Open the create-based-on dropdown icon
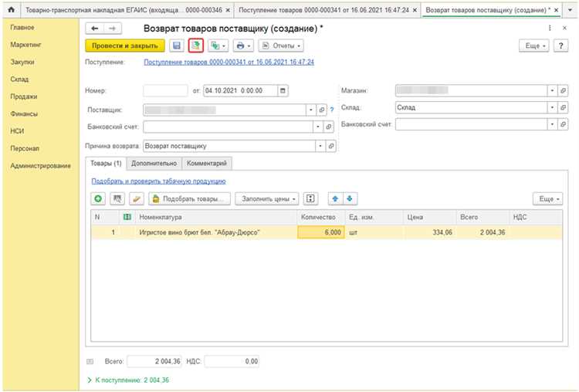 [218, 46]
